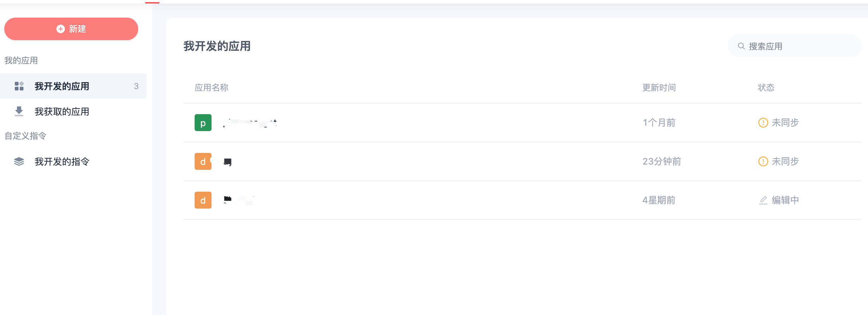The image size is (868, 315).
Task: Click the 编辑中 pencil status icon
Action: (763, 200)
